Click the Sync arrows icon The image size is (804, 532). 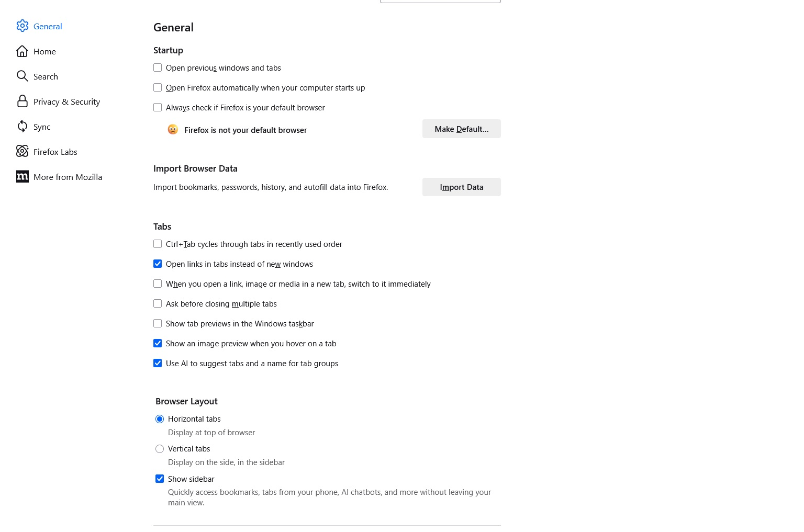click(x=22, y=127)
